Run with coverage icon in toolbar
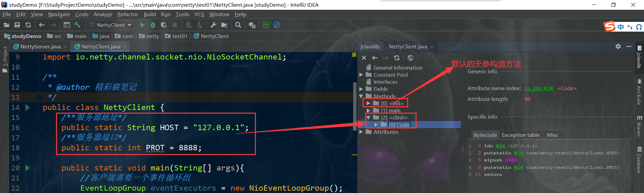The width and height of the screenshot is (644, 193). [164, 25]
